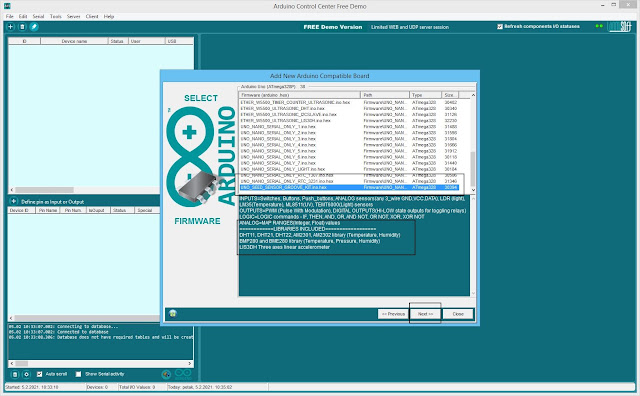
Task: Click the Next button
Action: click(425, 314)
